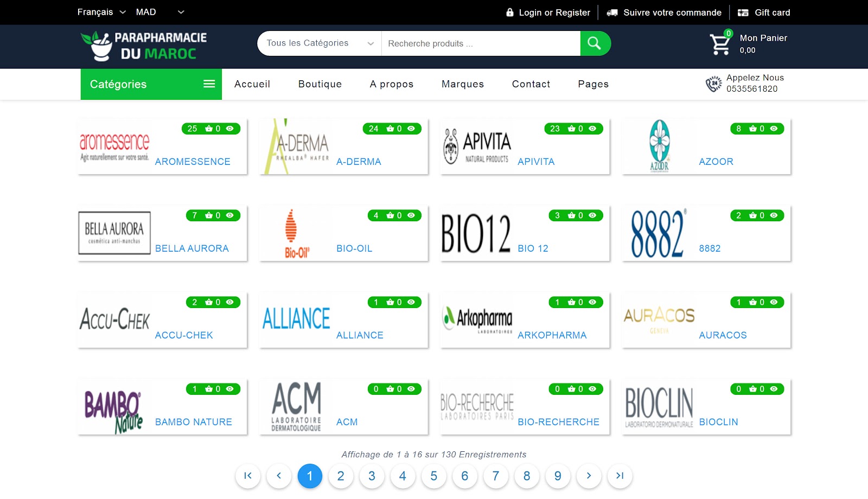Click the Parapharmacie du Maroc logo
The width and height of the screenshot is (868, 499).
144,46
